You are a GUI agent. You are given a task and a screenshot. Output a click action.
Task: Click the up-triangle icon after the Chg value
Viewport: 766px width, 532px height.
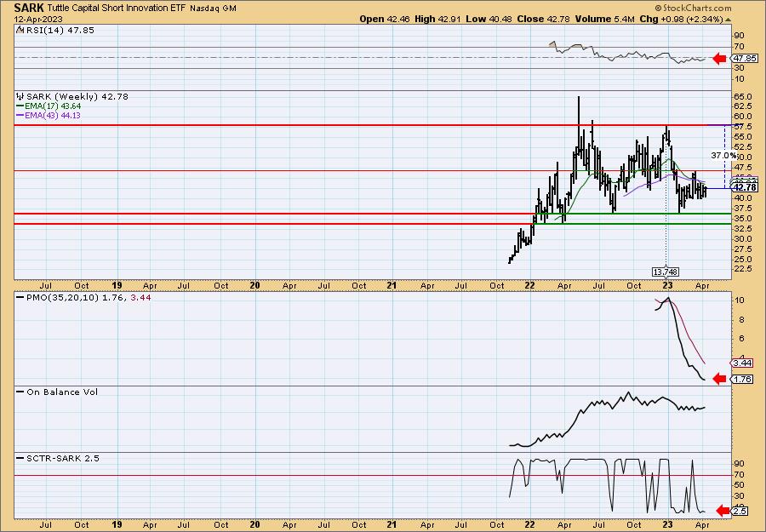pyautogui.click(x=728, y=20)
